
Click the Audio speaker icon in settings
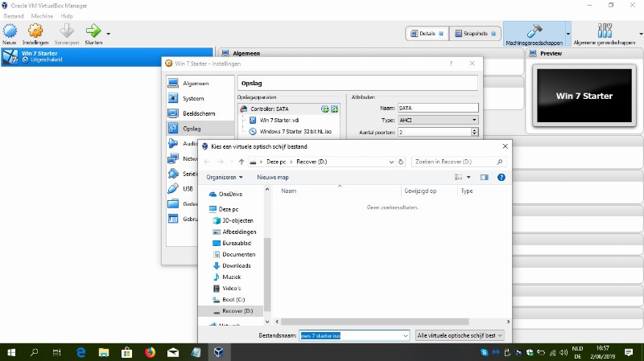[x=173, y=144]
